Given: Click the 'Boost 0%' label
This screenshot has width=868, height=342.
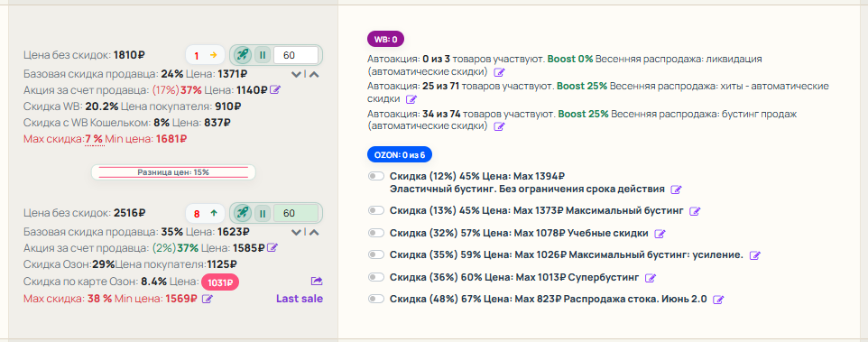Looking at the screenshot, I should point(570,58).
